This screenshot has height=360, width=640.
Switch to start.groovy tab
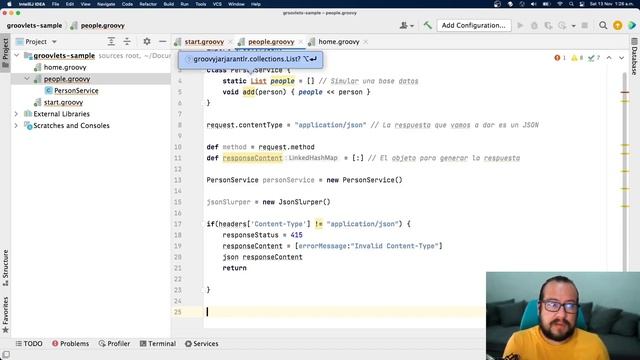tap(204, 42)
